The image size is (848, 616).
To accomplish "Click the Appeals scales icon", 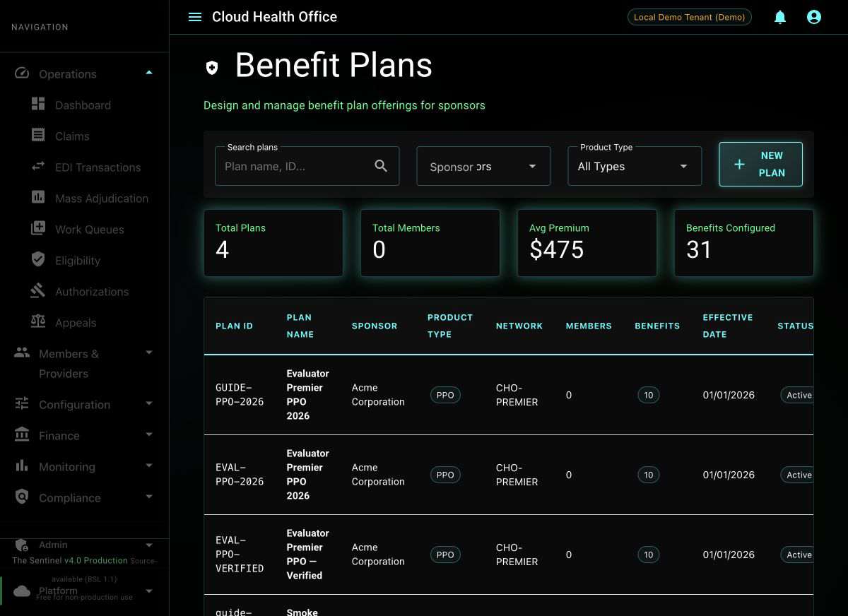I will pyautogui.click(x=38, y=322).
